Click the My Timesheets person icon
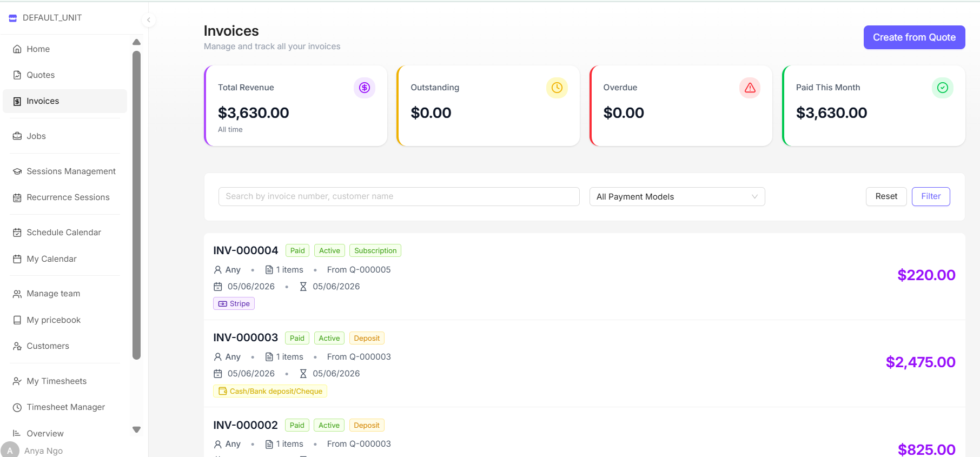Screen dimensions: 980x457 point(17,381)
